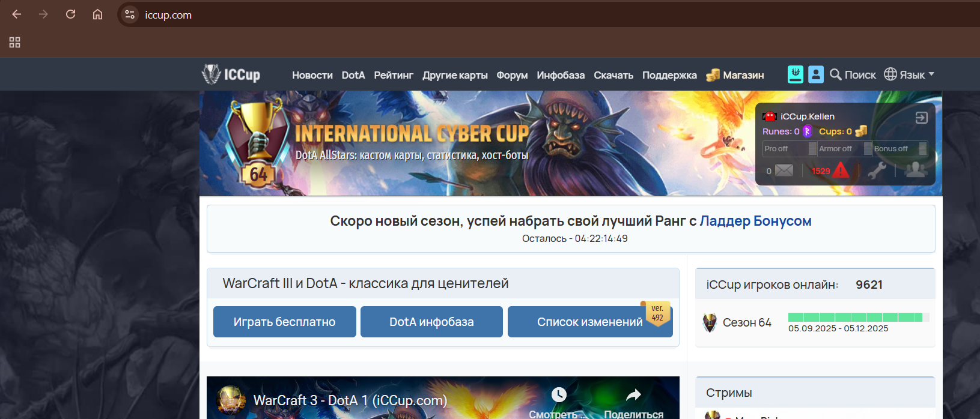The width and height of the screenshot is (980, 419).
Task: Open the wrench settings icon
Action: click(877, 170)
